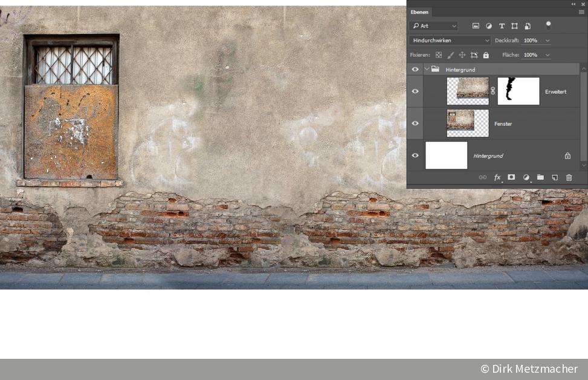Click the Fenster layer name
This screenshot has height=380, width=588.
pyautogui.click(x=503, y=123)
